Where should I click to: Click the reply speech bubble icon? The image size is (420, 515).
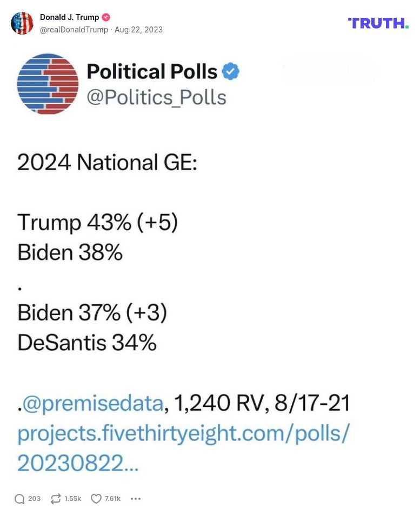19,498
